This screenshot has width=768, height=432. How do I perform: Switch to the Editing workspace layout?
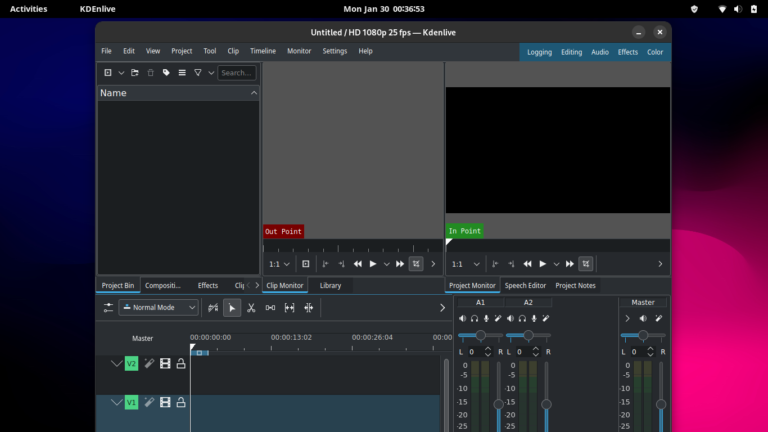click(571, 52)
